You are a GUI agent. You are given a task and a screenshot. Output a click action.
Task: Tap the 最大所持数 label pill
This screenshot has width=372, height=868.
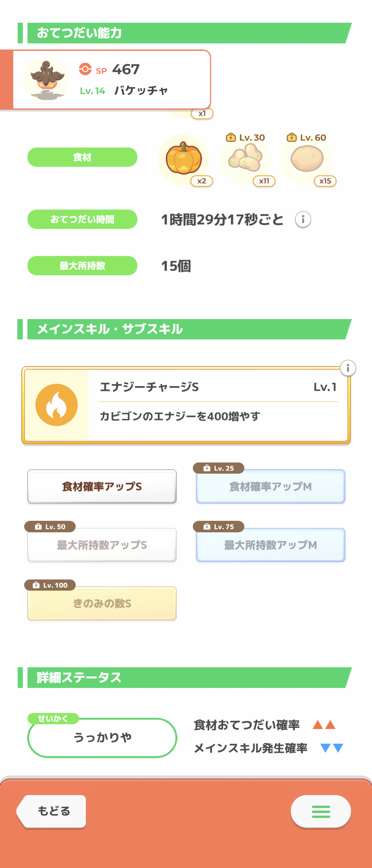coord(82,266)
